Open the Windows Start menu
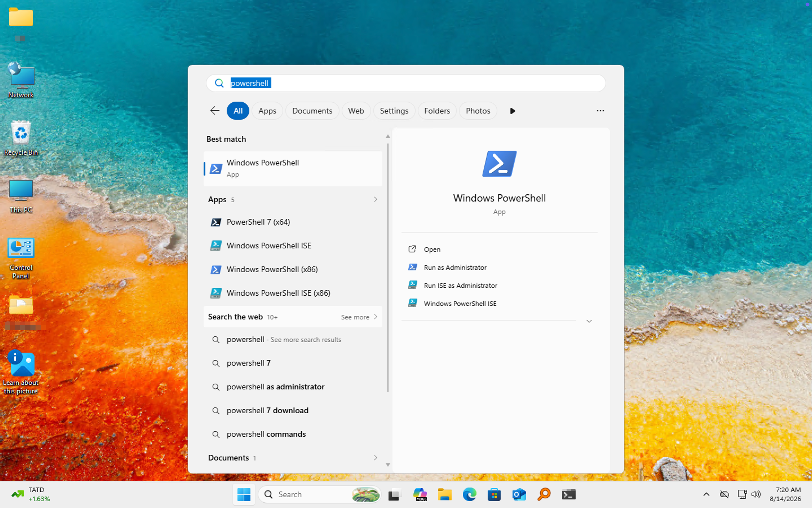This screenshot has width=812, height=508. tap(244, 494)
